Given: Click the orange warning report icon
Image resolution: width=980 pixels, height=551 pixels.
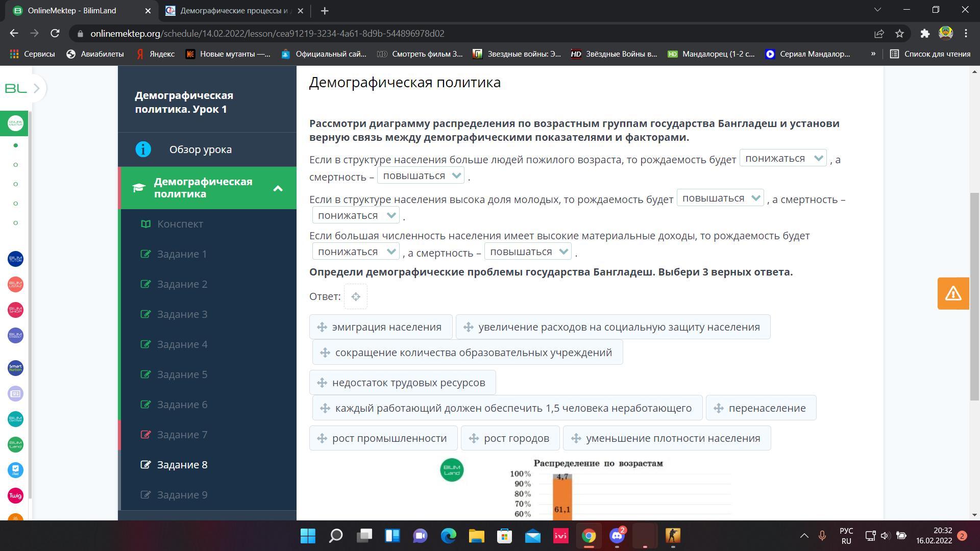Looking at the screenshot, I should (952, 293).
